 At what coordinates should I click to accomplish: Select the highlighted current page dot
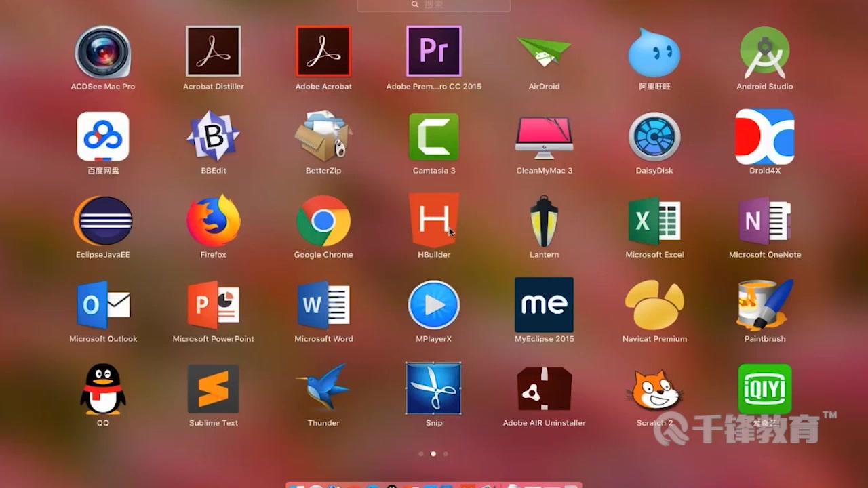click(x=433, y=454)
